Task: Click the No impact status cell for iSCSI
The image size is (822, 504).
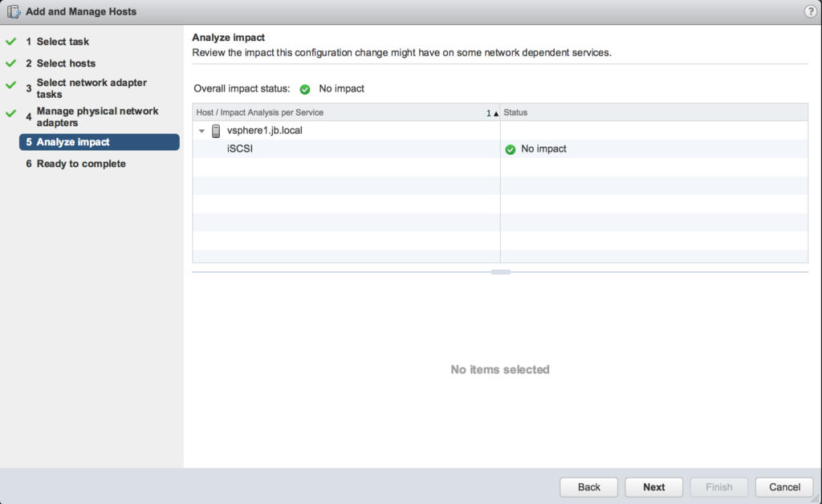Action: pyautogui.click(x=653, y=148)
